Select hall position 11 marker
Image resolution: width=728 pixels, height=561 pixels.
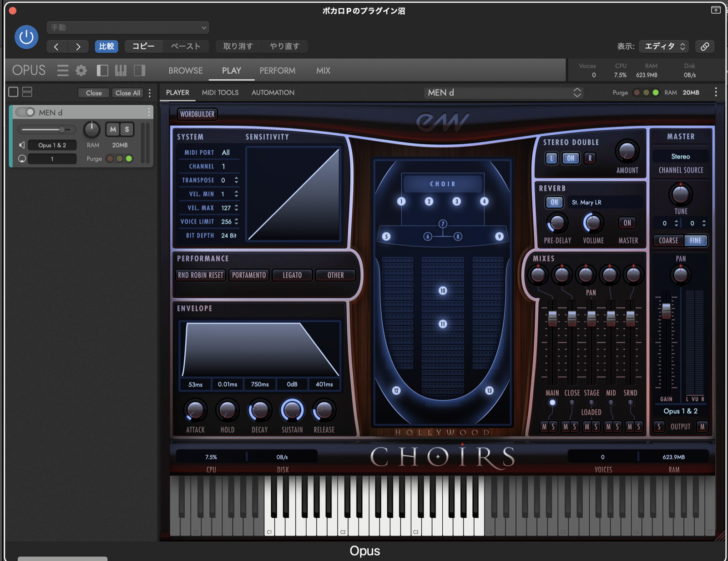(x=443, y=324)
